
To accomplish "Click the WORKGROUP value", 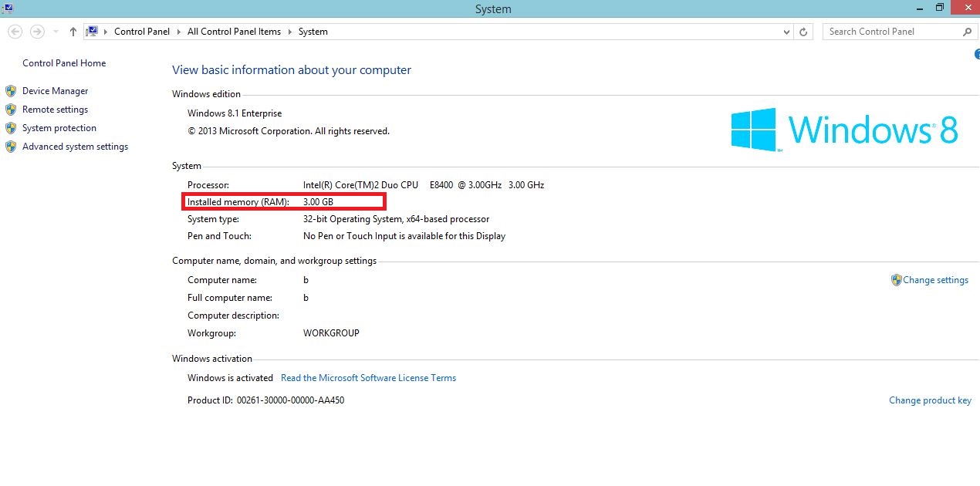I will pyautogui.click(x=331, y=333).
